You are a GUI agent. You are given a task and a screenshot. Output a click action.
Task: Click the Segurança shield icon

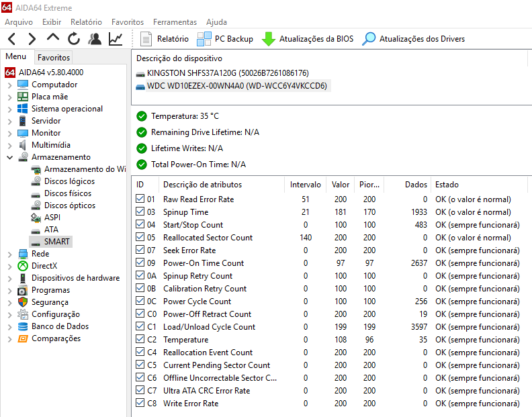point(23,302)
